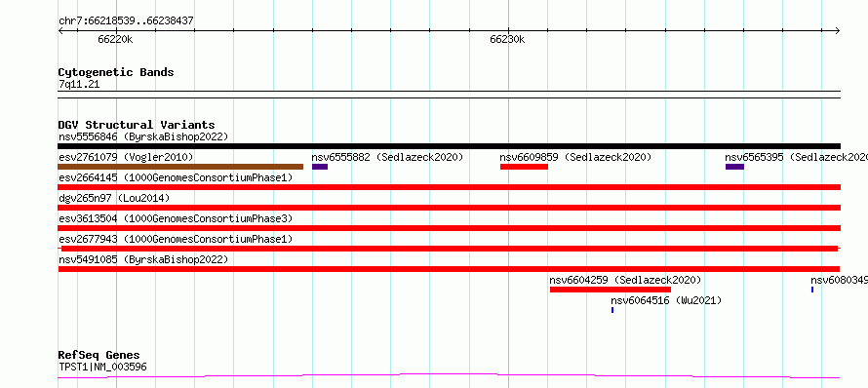Click the nsv6080349 label at the right edge
The height and width of the screenshot is (388, 868).
839,280
